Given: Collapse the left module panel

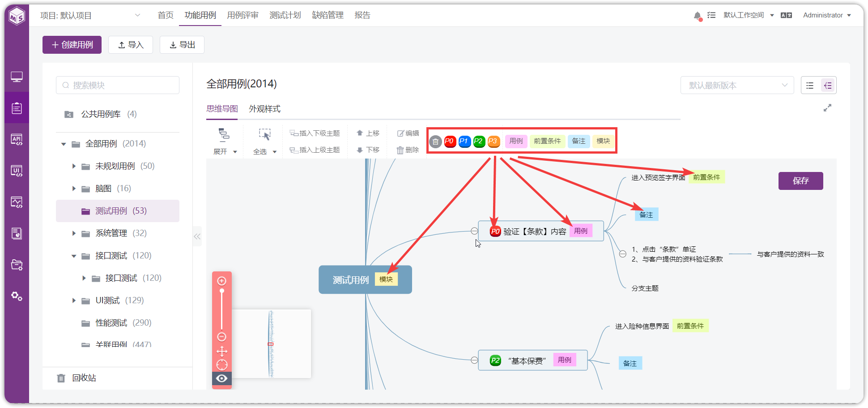Looking at the screenshot, I should pyautogui.click(x=197, y=236).
